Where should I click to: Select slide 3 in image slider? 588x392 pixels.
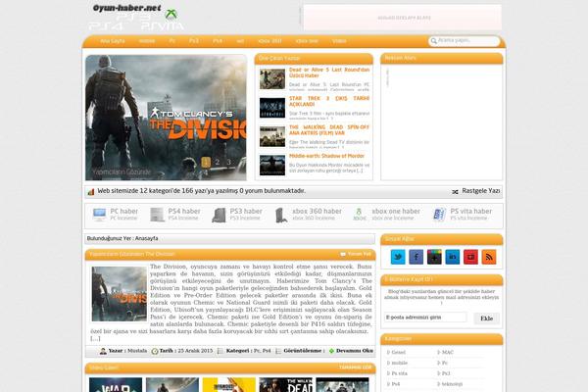(x=228, y=162)
